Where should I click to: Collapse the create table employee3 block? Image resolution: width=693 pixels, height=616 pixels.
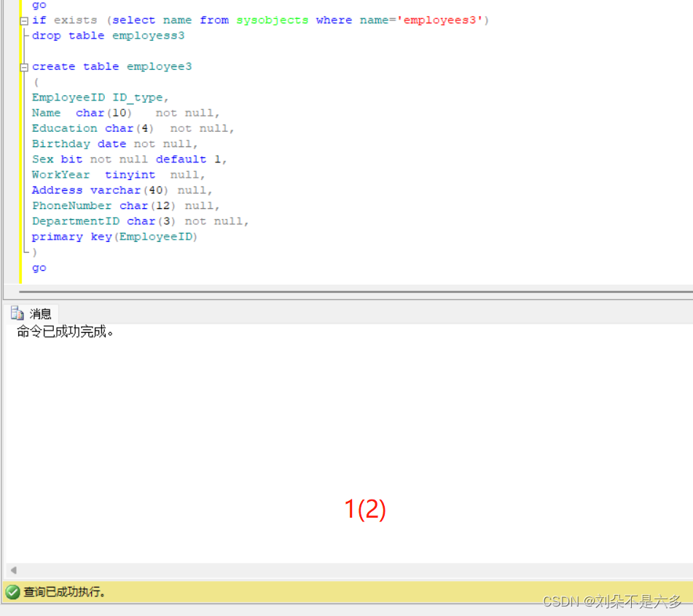click(x=23, y=66)
